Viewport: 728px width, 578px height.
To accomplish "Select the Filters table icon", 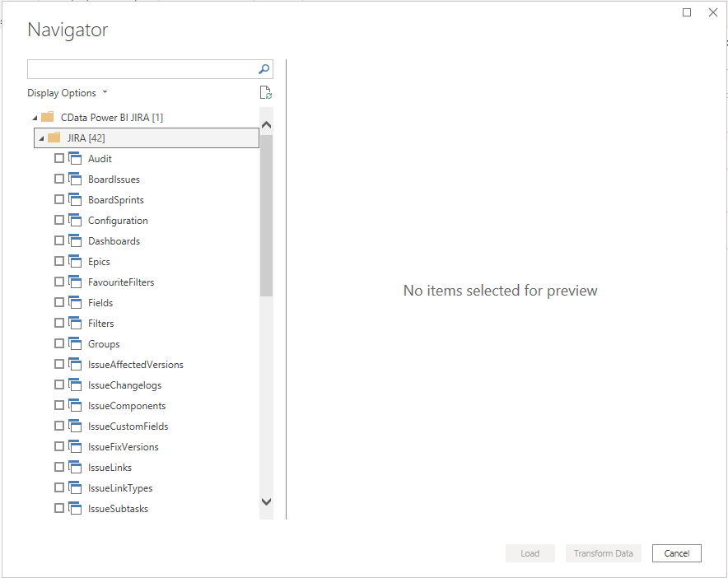I will coord(75,323).
